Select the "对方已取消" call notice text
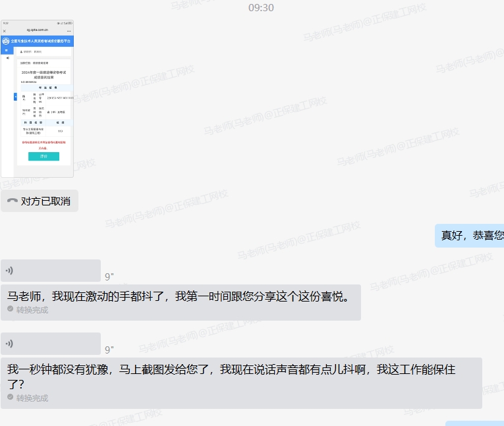Viewport: 504px width, 426px height. pos(45,201)
